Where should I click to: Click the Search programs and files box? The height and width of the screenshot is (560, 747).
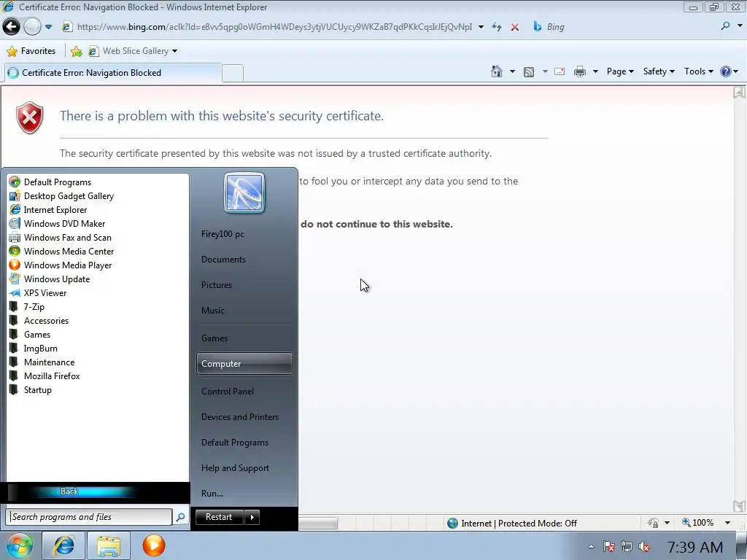88,517
